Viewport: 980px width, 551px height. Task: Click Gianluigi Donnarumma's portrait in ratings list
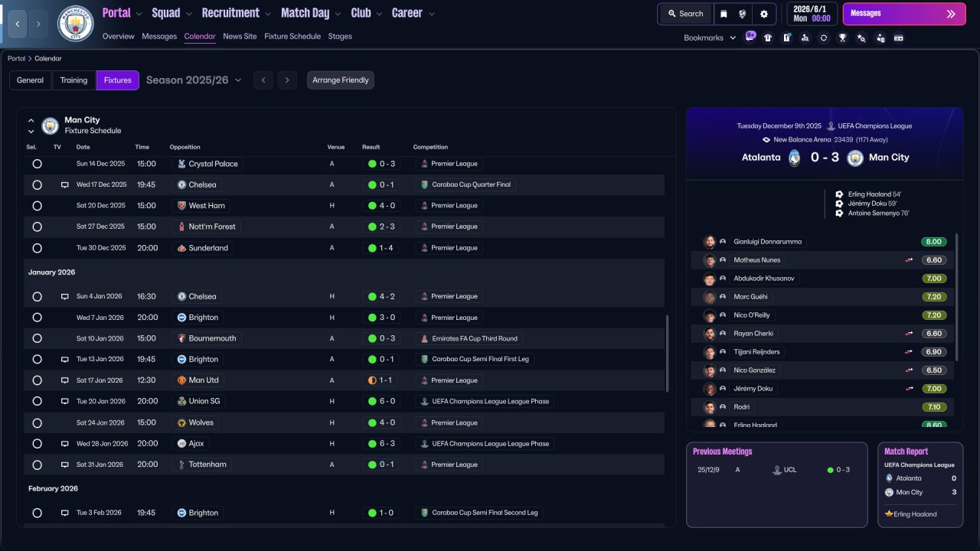click(x=710, y=242)
